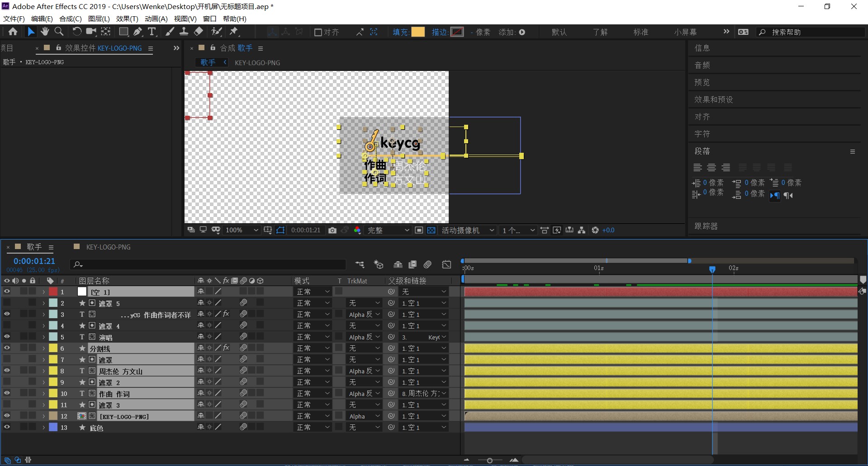This screenshot has width=868, height=466.
Task: Click the reset exposure icon in viewer
Action: (595, 231)
